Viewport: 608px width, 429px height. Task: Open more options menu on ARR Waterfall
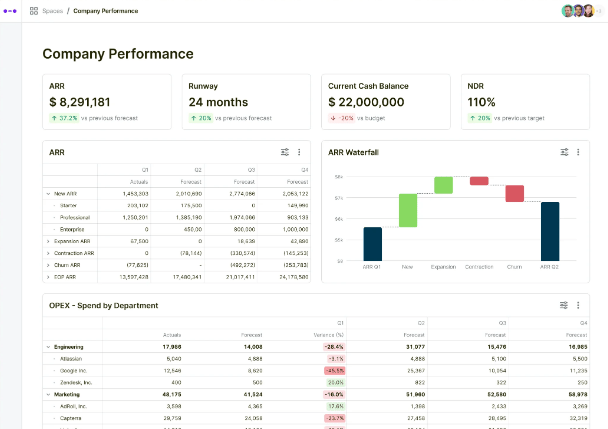pyautogui.click(x=578, y=152)
